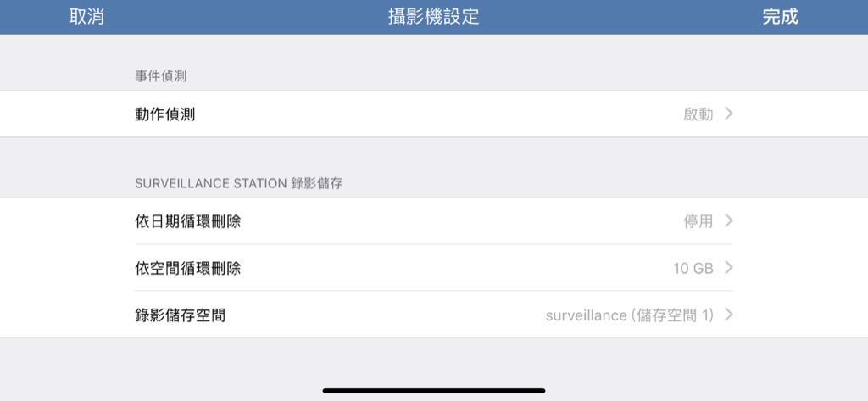Select the 10 GB space limit value

click(693, 269)
